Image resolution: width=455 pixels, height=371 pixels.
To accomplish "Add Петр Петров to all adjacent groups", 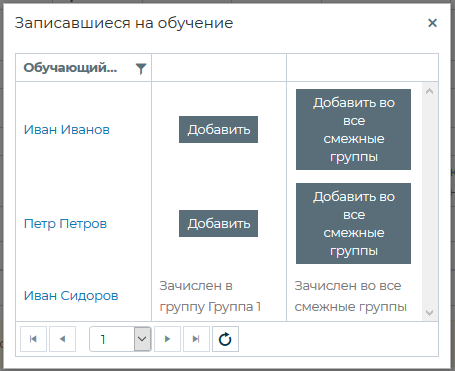I will (353, 223).
